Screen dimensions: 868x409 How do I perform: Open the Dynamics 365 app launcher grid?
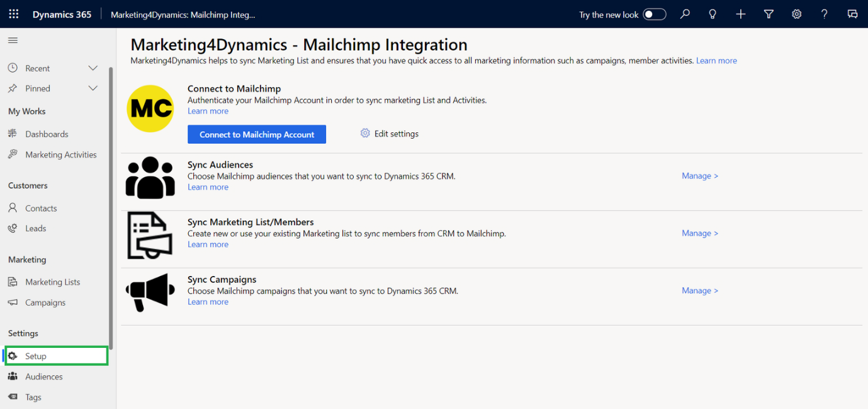13,13
